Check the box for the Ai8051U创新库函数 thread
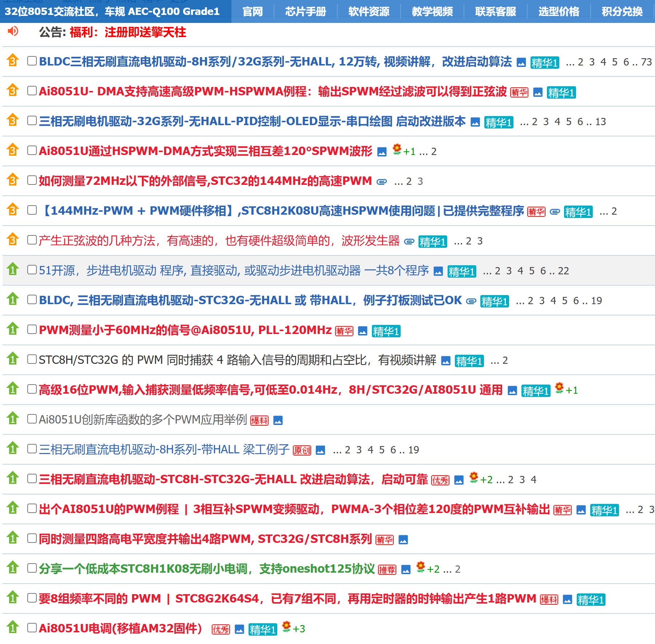The image size is (655, 644). 32,419
